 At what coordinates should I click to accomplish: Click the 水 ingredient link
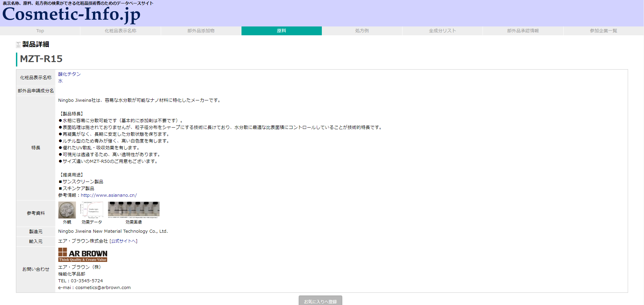(60, 81)
